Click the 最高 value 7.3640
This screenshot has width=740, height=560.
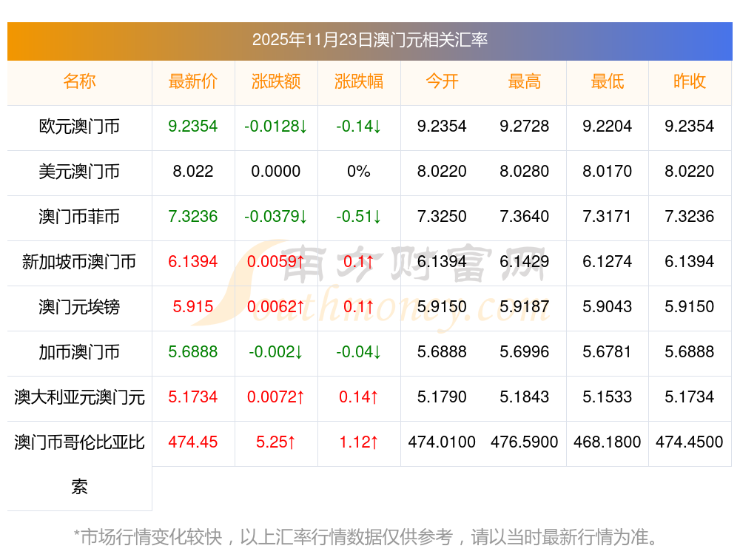coord(525,216)
